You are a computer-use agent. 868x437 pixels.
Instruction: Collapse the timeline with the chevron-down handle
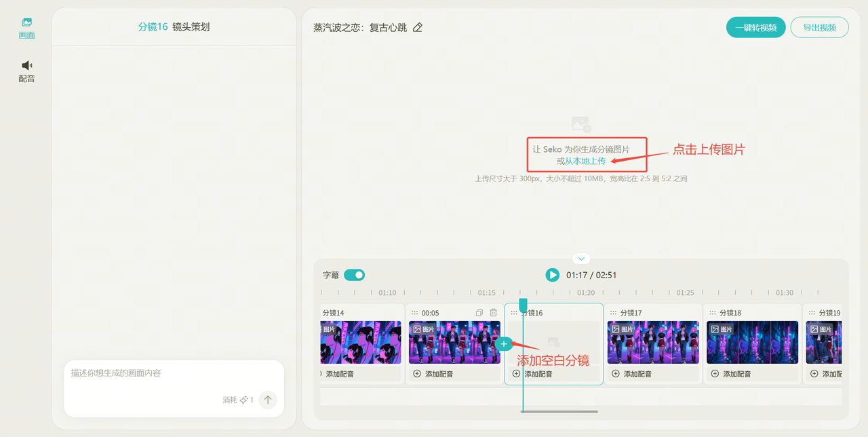coord(581,259)
